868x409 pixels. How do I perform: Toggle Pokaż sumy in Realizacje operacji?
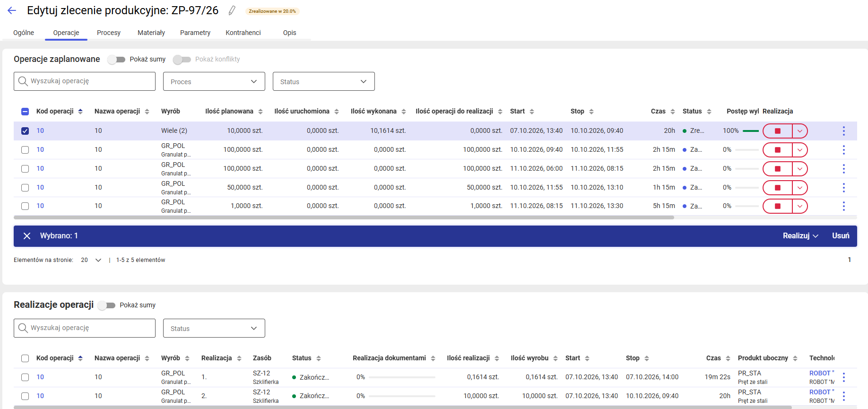pyautogui.click(x=106, y=305)
